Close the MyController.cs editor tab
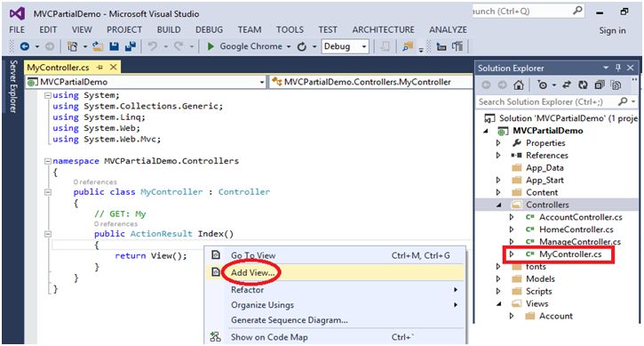 [x=114, y=67]
